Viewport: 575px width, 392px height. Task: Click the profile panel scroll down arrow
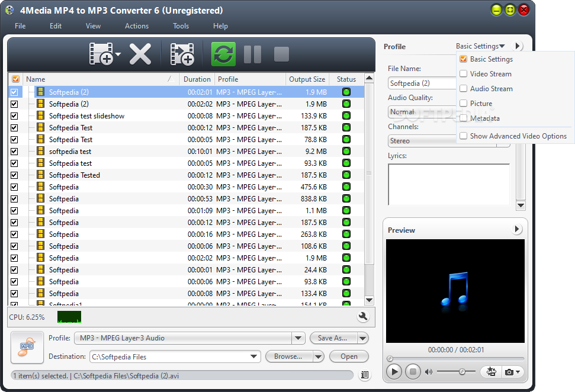[521, 205]
